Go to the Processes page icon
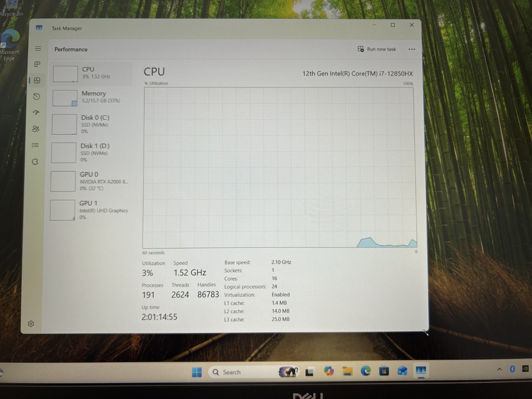 (x=37, y=64)
